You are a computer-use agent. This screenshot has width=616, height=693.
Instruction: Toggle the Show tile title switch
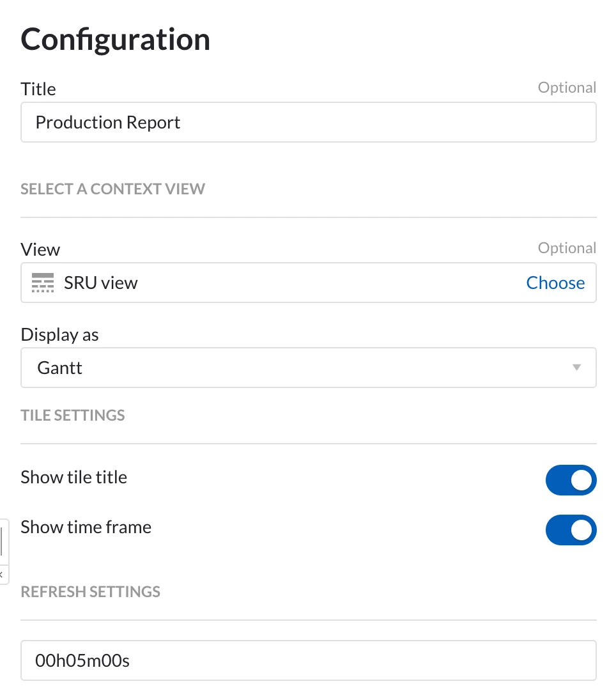pyautogui.click(x=571, y=480)
